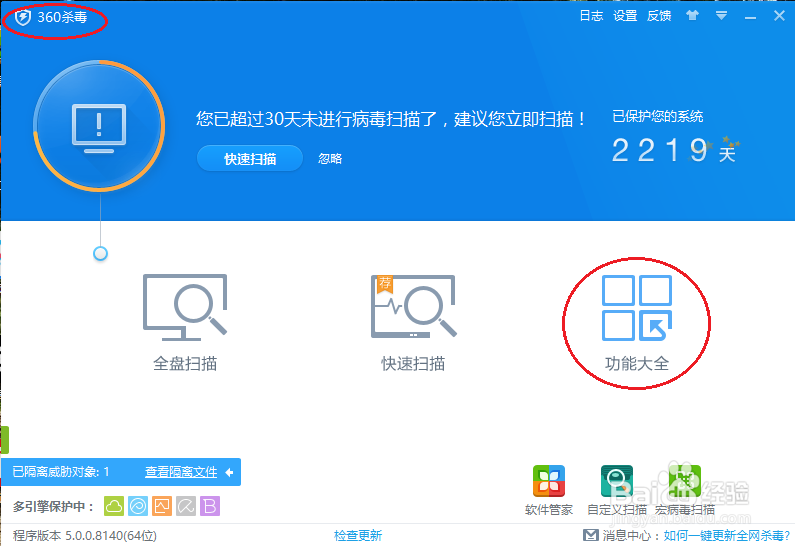Open 消息中心 envelope icon
This screenshot has height=546, width=795.
click(x=590, y=535)
